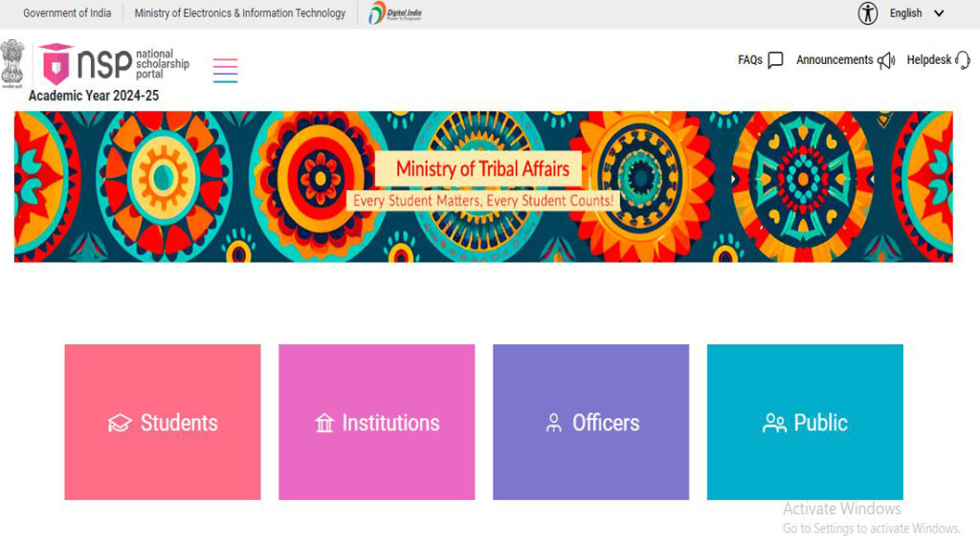Expand the English language dropdown
Viewport: 980px width, 549px height.
[x=916, y=13]
